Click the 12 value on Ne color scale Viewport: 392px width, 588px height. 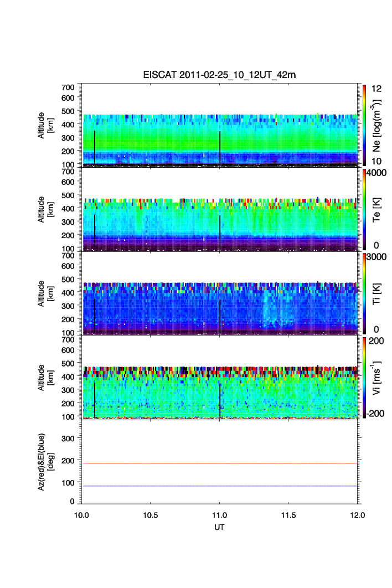pos(376,89)
